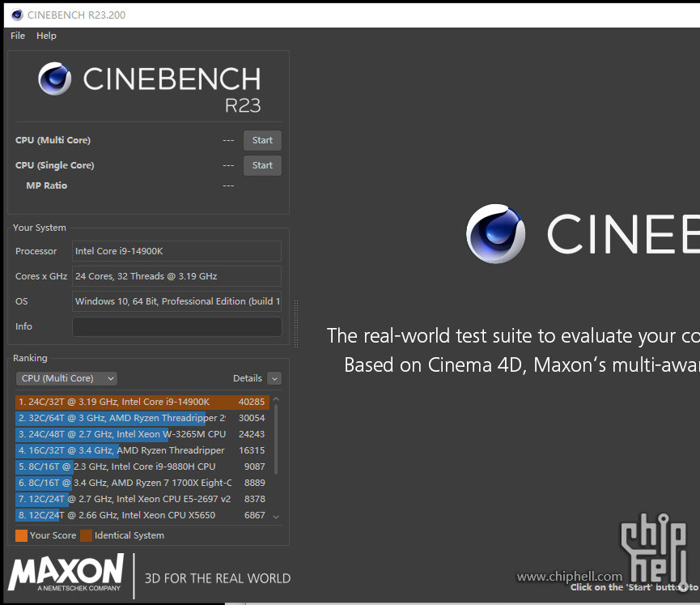700x605 pixels.
Task: Click the CPU (Multi Core) label
Action: (53, 140)
